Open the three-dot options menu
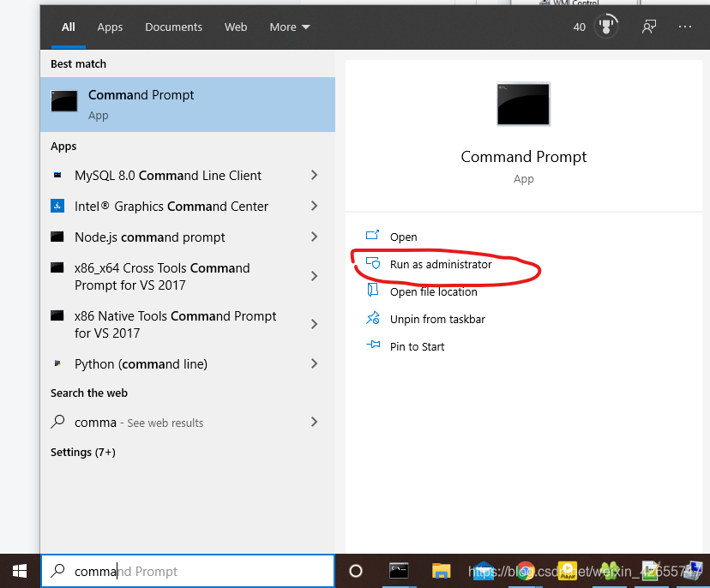The height and width of the screenshot is (588, 710). tap(685, 27)
